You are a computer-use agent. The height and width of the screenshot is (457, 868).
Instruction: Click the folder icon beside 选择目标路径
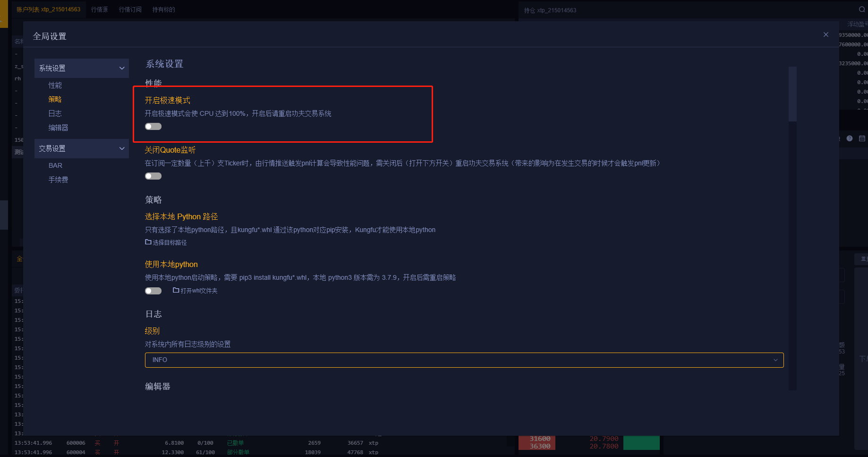click(x=148, y=242)
